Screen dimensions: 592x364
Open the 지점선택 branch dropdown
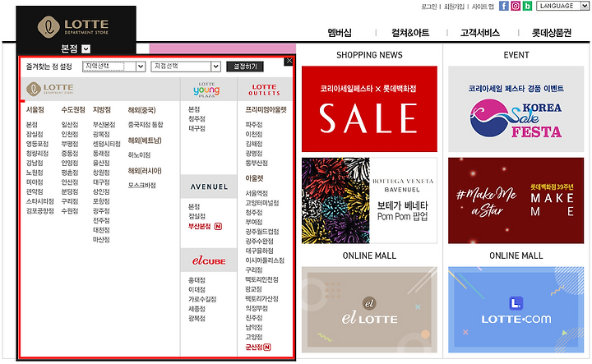click(185, 67)
